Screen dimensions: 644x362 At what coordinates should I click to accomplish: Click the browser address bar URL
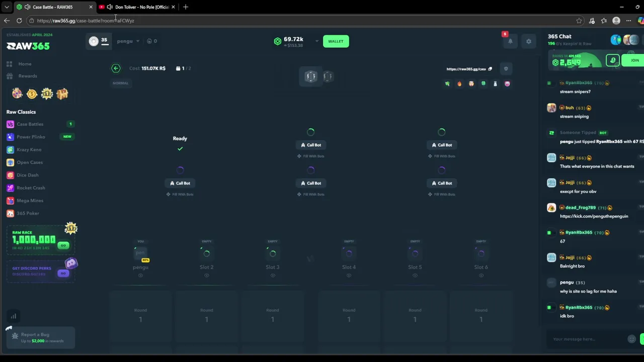click(86, 21)
